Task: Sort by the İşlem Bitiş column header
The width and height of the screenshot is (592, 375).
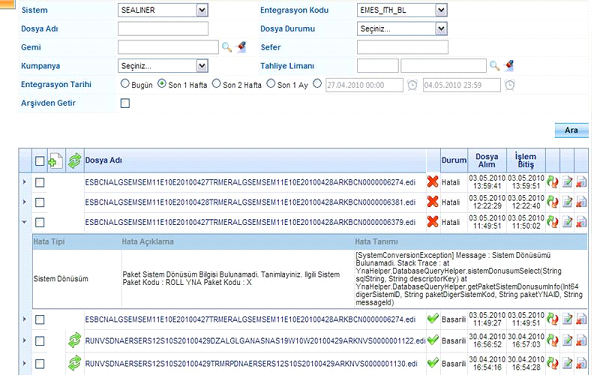Action: pos(526,160)
